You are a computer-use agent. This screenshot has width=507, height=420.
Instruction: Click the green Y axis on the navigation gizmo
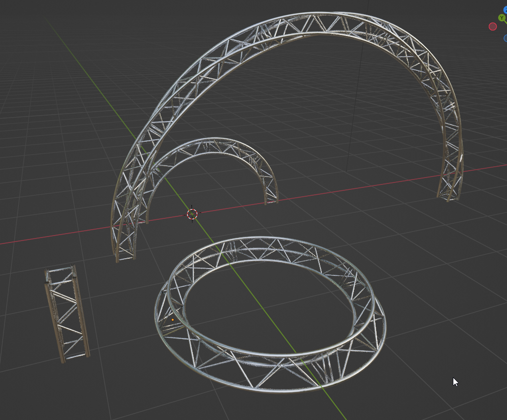click(x=501, y=17)
